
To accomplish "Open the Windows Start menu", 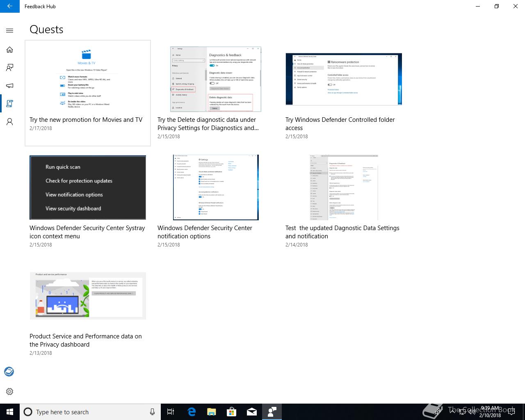I will [x=10, y=412].
